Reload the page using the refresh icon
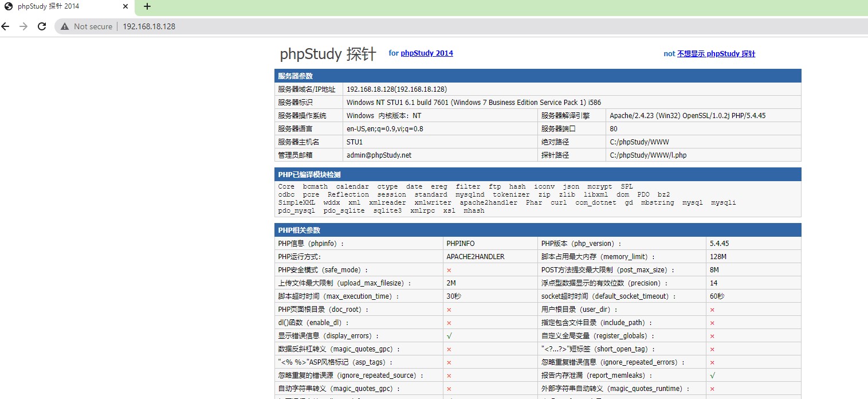Viewport: 868px width, 399px height. [x=41, y=26]
